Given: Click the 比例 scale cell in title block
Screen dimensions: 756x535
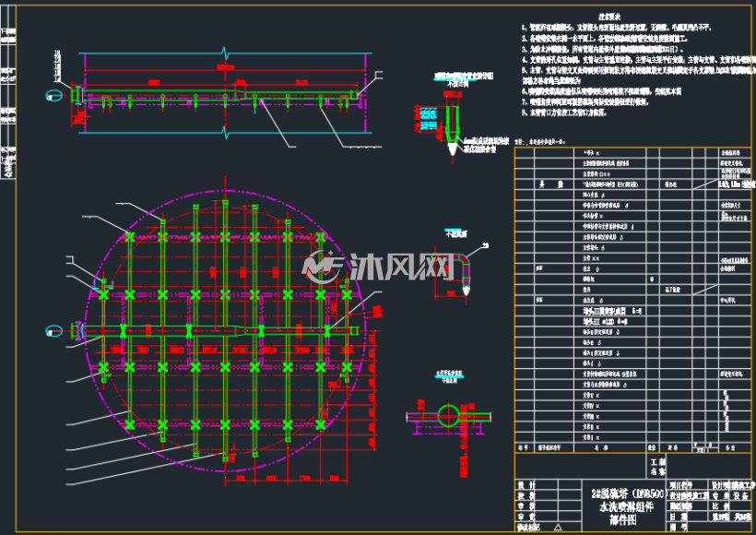Looking at the screenshot, I should 721,506.
